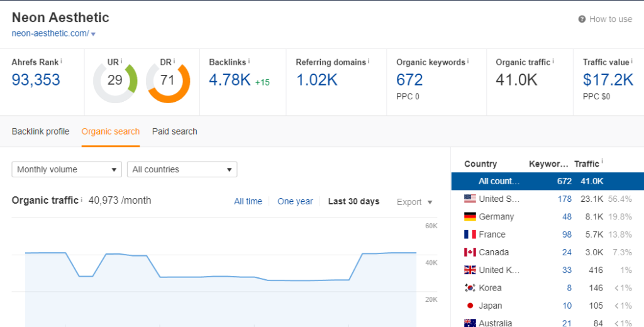The height and width of the screenshot is (327, 644).
Task: Click the 40,973 /month traffic figure
Action: (119, 201)
